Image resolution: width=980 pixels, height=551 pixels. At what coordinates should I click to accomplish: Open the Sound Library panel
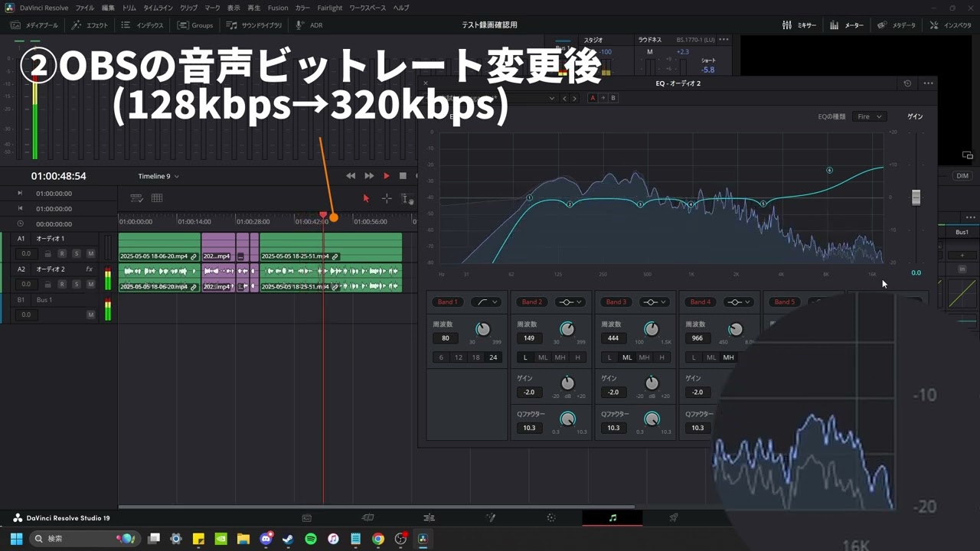[254, 25]
